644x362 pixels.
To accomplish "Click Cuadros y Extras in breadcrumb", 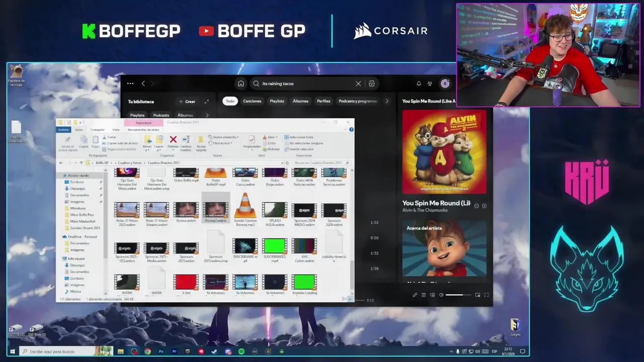I will point(129,163).
